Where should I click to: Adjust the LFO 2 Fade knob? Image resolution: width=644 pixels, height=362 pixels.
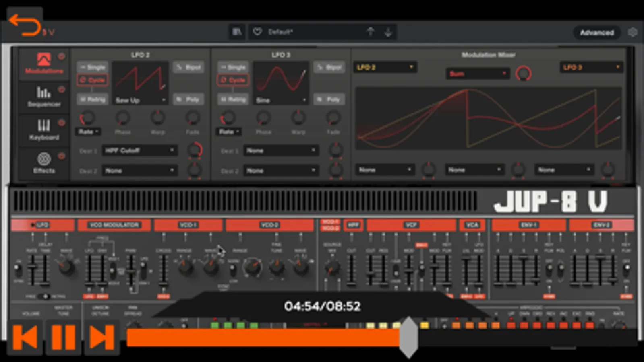click(x=193, y=118)
